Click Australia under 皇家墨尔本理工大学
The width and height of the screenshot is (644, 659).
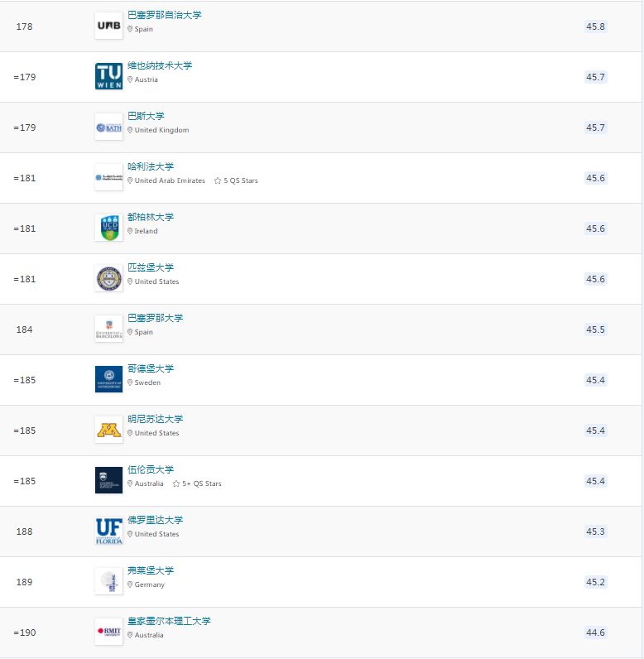(149, 635)
